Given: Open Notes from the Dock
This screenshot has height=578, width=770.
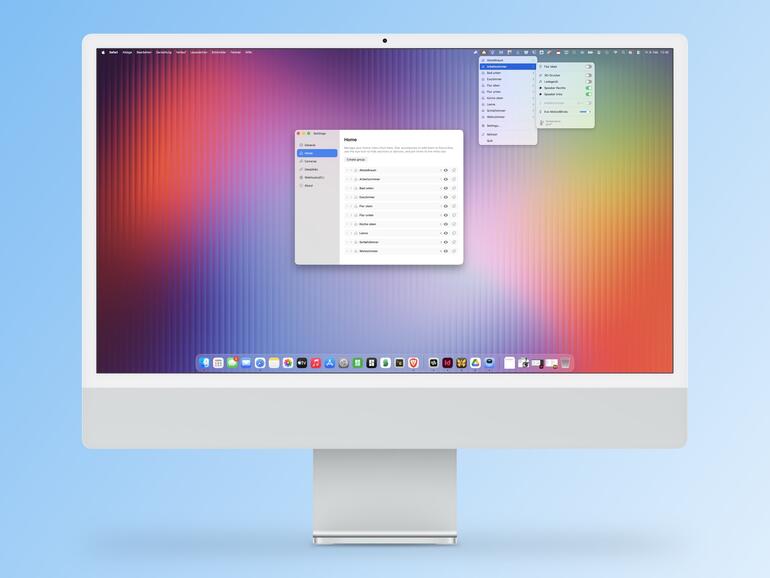Looking at the screenshot, I should [274, 363].
